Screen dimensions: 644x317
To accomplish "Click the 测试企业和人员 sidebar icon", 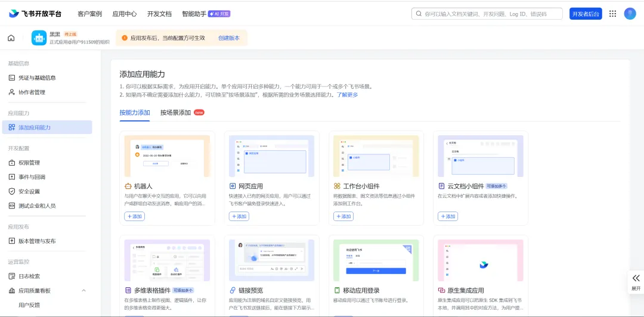I will pyautogui.click(x=12, y=206).
